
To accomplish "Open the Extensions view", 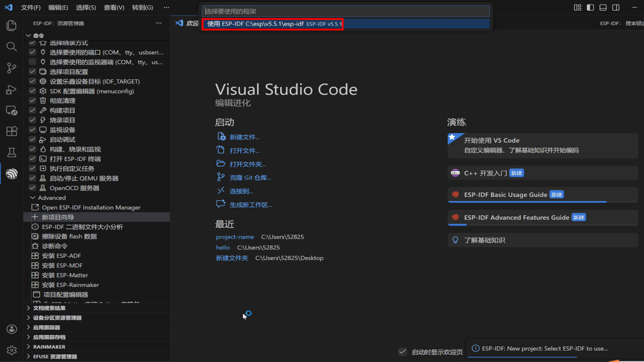I will [11, 131].
